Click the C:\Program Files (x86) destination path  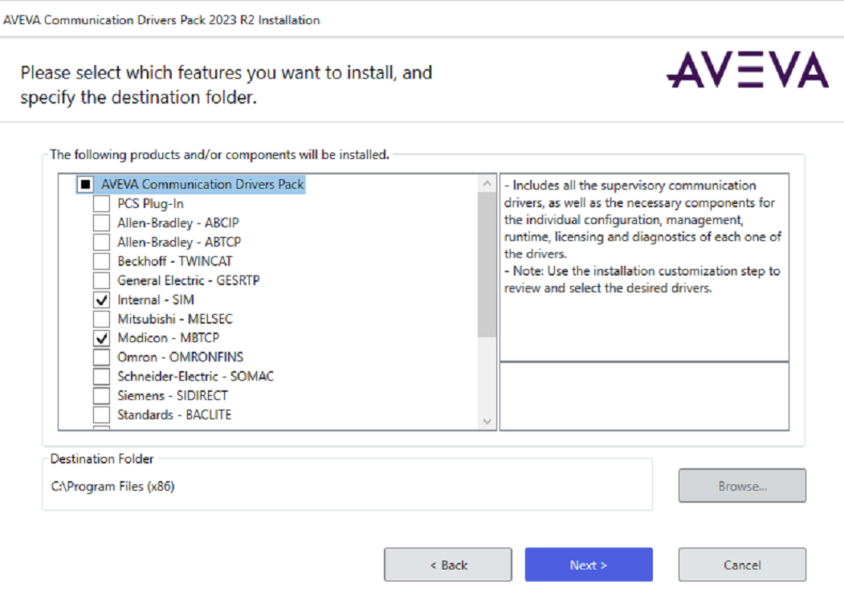point(113,487)
